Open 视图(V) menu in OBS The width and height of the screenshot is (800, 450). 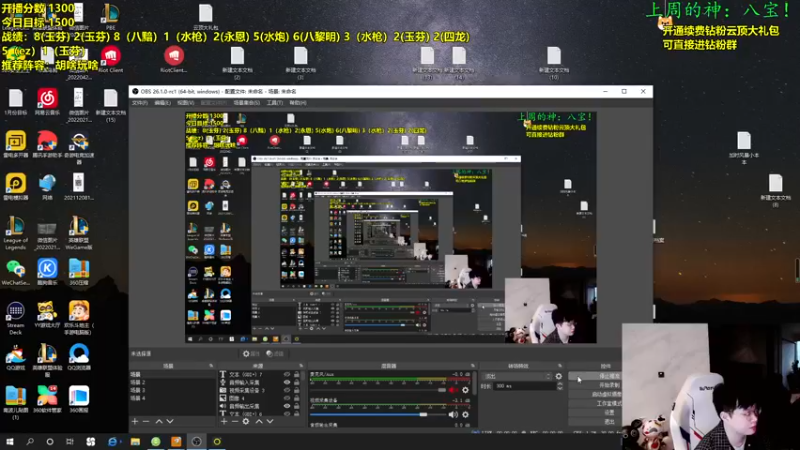185,103
